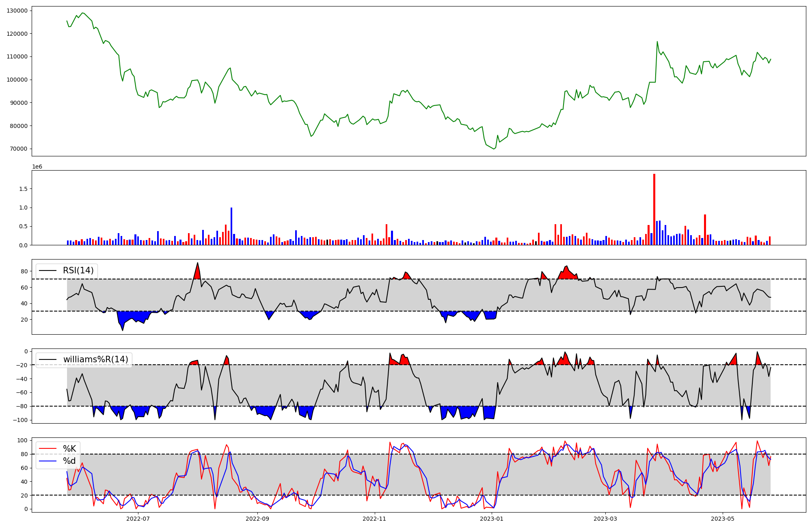The width and height of the screenshot is (812, 528).
Task: Select the 2023-05 x-axis date label
Action: coord(723,519)
